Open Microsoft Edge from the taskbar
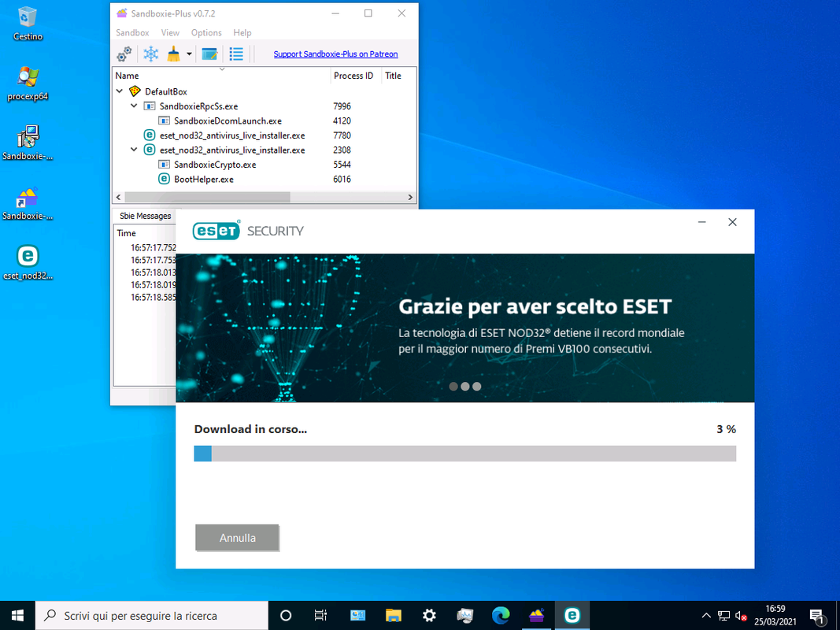 (x=501, y=616)
